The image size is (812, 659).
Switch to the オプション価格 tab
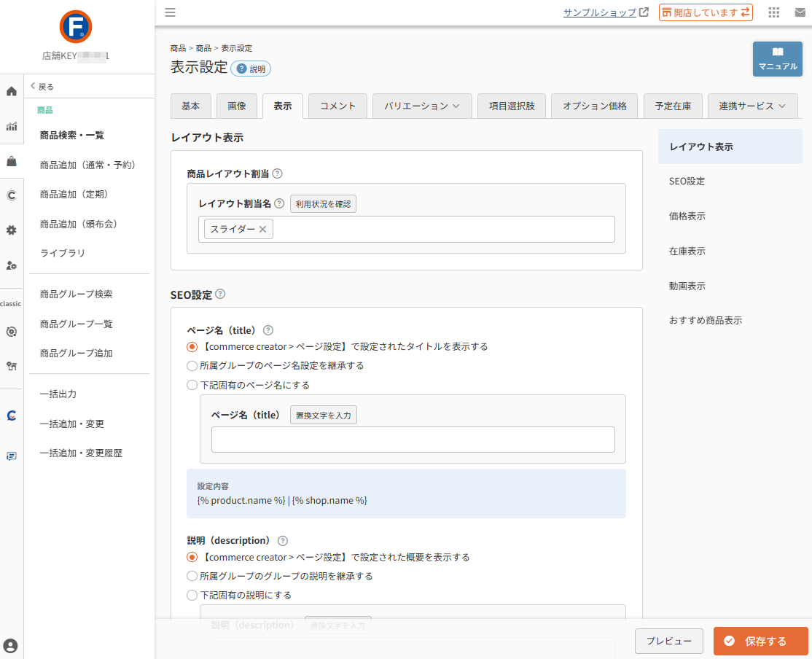click(595, 106)
